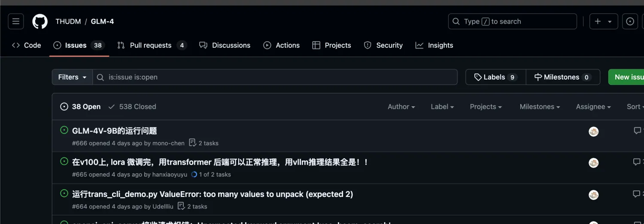Switch to the Issues tab
The width and height of the screenshot is (644, 224).
click(x=79, y=45)
